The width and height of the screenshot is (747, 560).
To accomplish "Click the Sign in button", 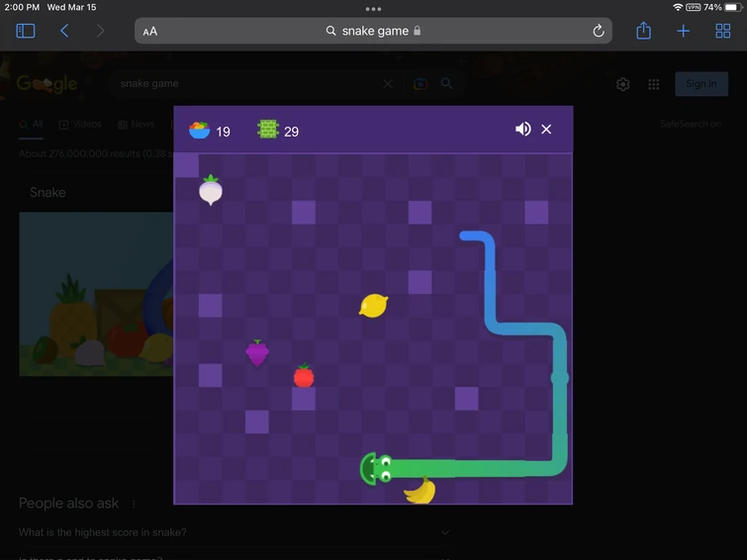I will 701,84.
